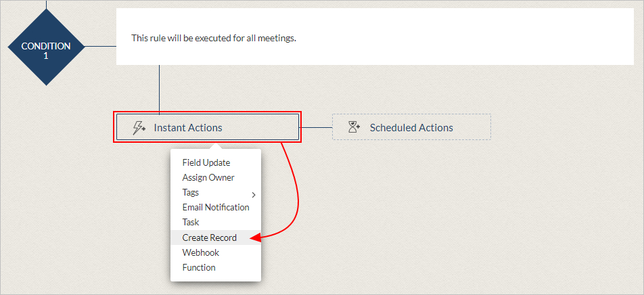Image resolution: width=644 pixels, height=295 pixels.
Task: Click the hourglass icon in Scheduled Actions
Action: [354, 127]
